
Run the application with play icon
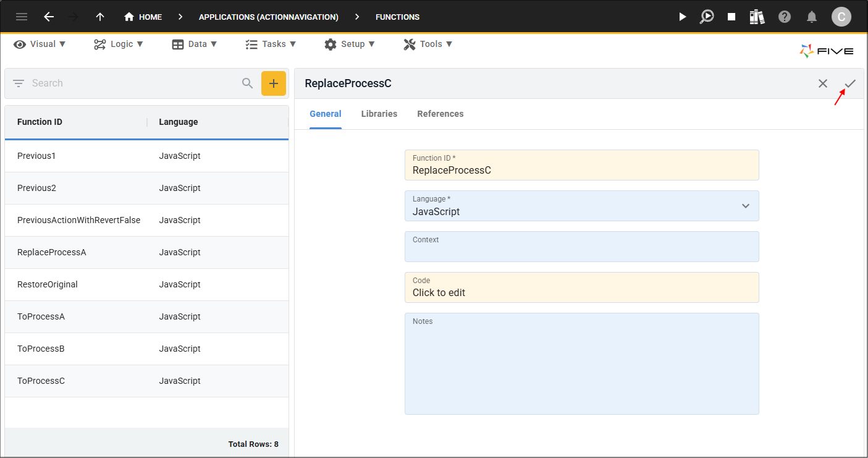click(x=683, y=17)
